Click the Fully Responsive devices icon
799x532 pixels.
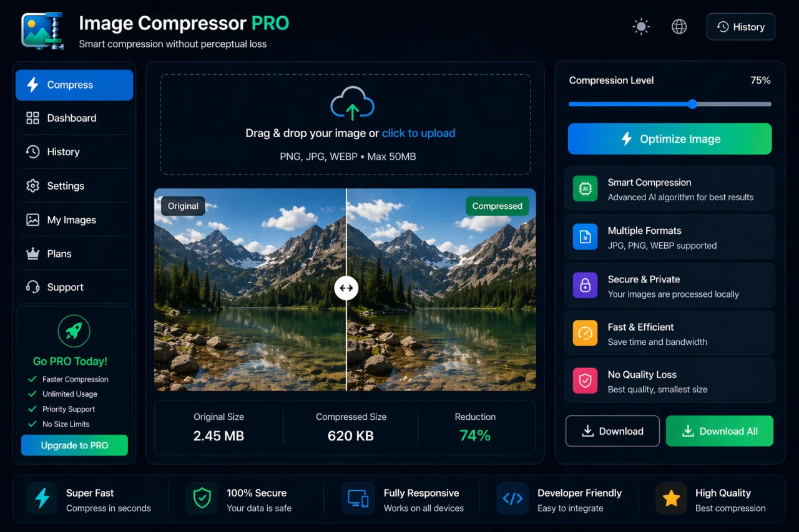tap(358, 498)
